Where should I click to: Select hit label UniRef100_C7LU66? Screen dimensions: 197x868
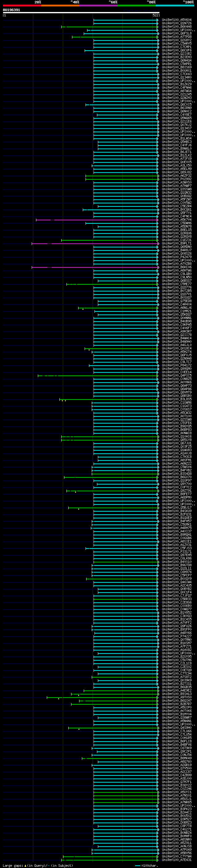tap(176, 731)
